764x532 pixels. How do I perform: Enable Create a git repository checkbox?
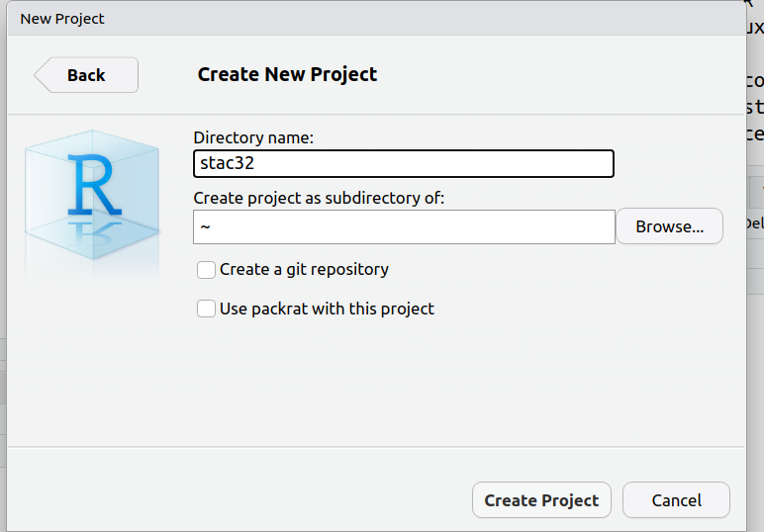(206, 269)
